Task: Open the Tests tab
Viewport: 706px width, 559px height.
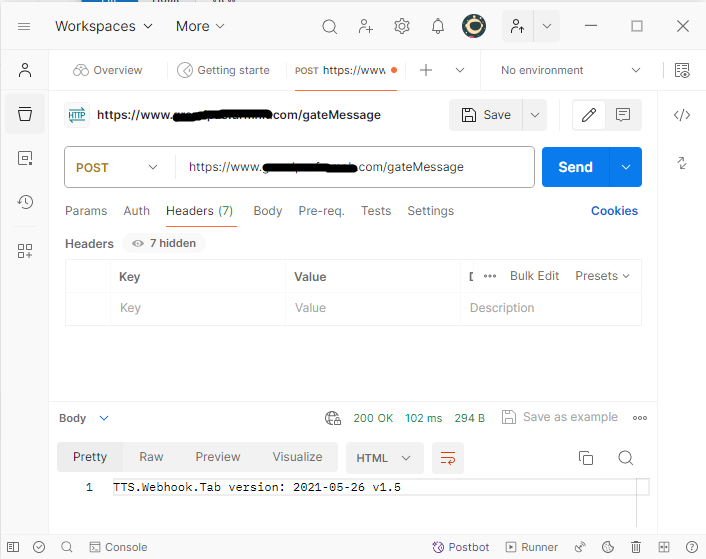Action: (376, 211)
